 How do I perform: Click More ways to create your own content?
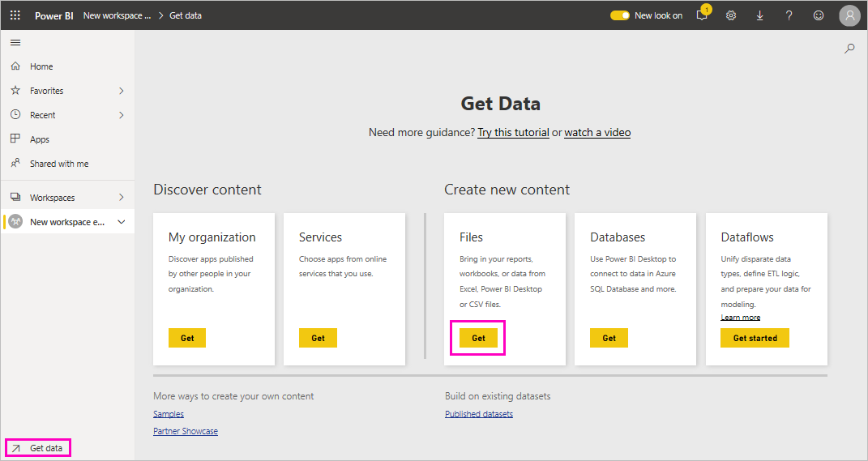pos(233,396)
